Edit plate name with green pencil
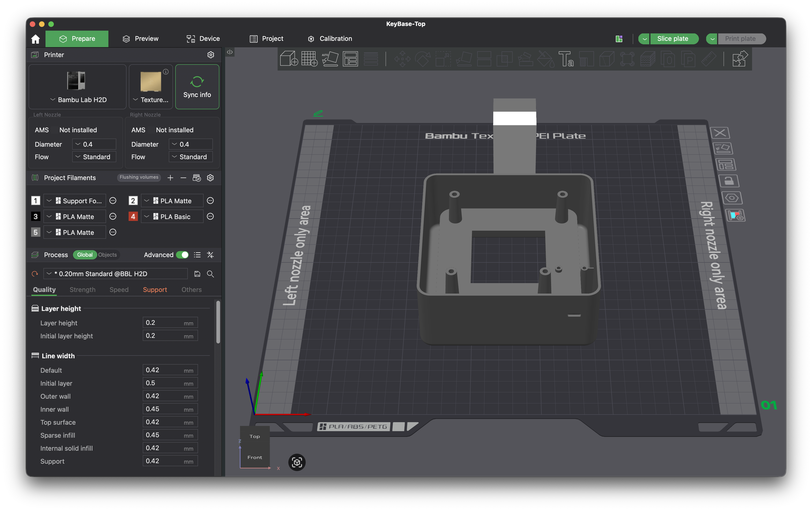 [x=318, y=113]
